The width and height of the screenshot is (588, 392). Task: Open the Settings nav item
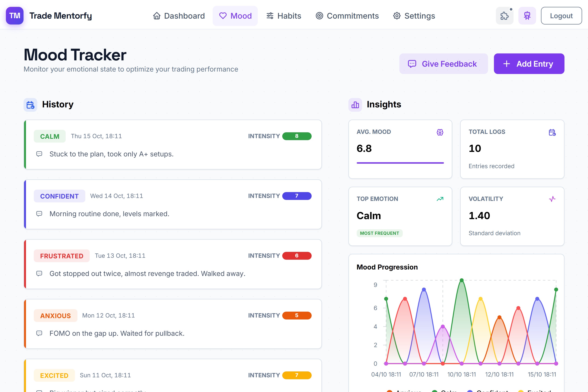414,16
